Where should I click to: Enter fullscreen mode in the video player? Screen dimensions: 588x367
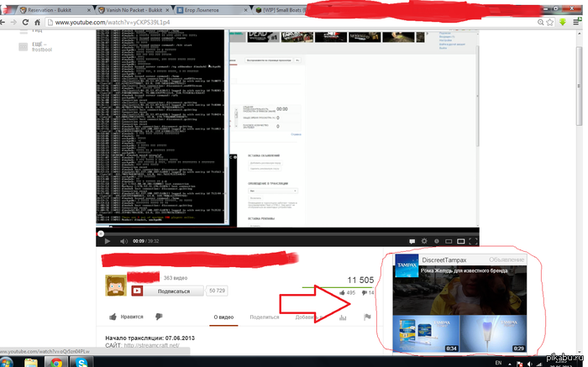point(472,240)
